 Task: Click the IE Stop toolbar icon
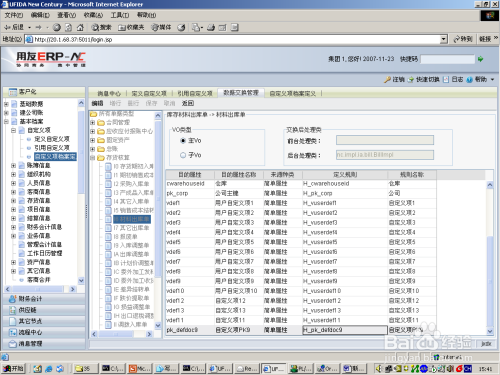[x=57, y=27]
